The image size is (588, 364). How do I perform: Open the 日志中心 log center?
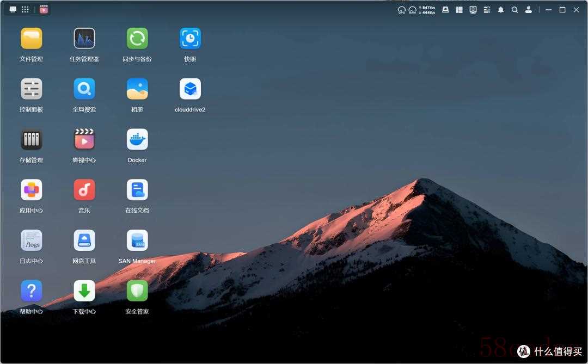coord(31,240)
